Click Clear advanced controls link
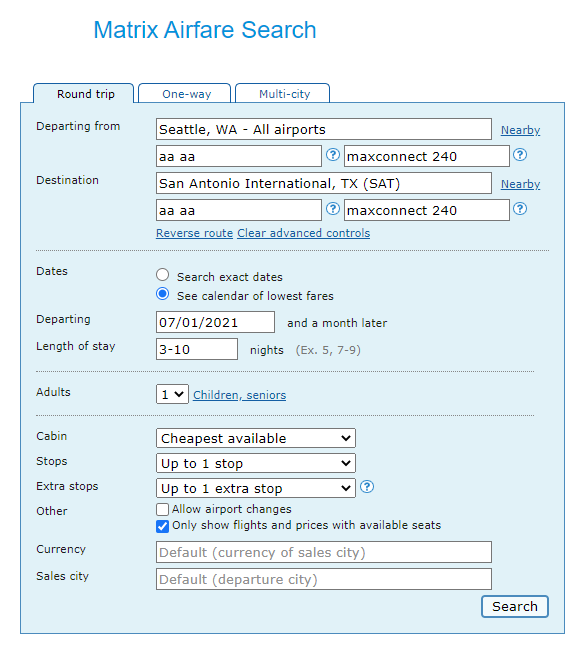Viewport: 579px width, 654px height. pos(304,233)
